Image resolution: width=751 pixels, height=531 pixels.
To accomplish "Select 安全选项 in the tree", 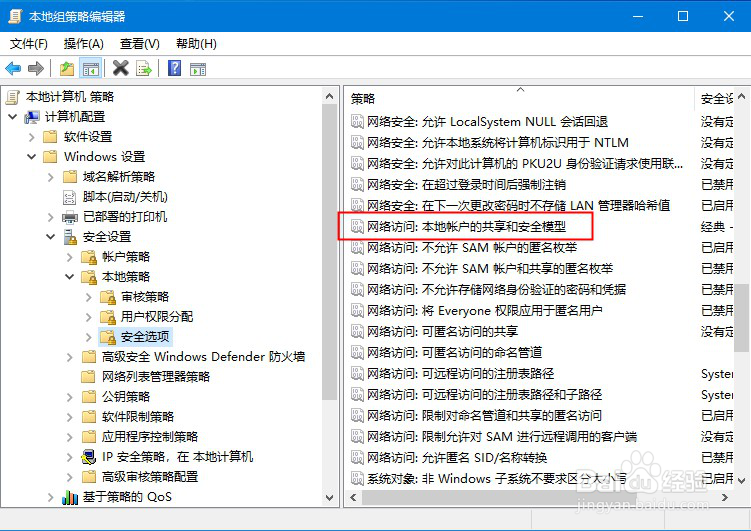I will pos(145,337).
